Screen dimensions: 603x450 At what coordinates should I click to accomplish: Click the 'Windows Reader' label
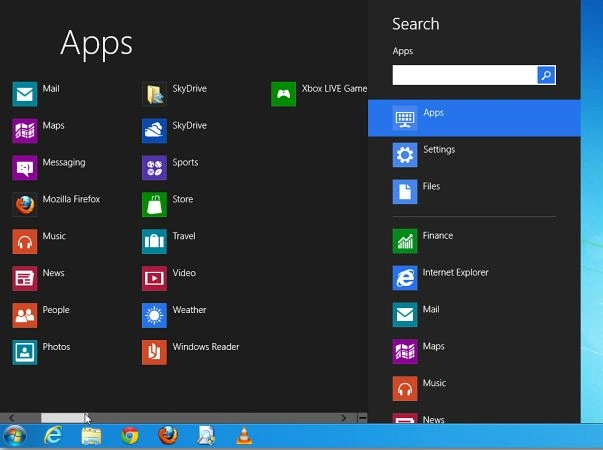[206, 347]
